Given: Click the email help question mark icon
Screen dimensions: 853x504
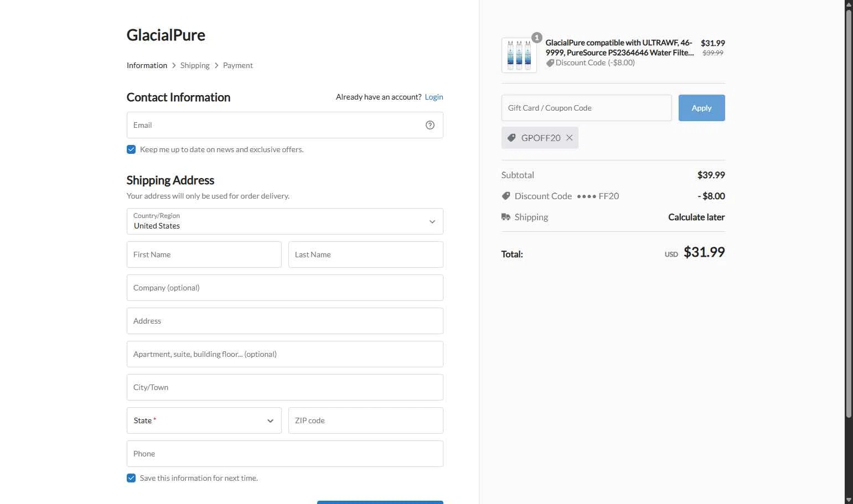Looking at the screenshot, I should [430, 125].
